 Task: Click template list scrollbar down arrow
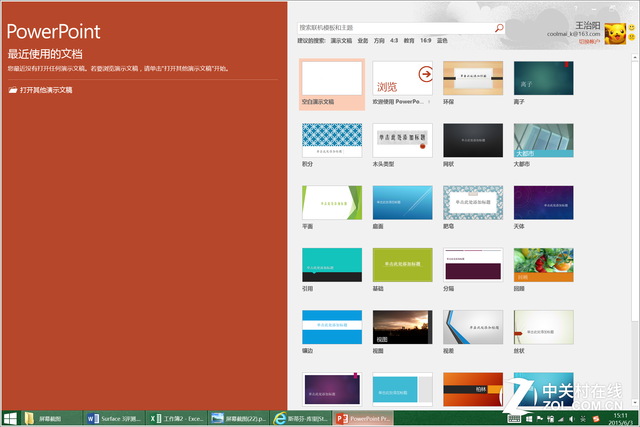(635, 403)
